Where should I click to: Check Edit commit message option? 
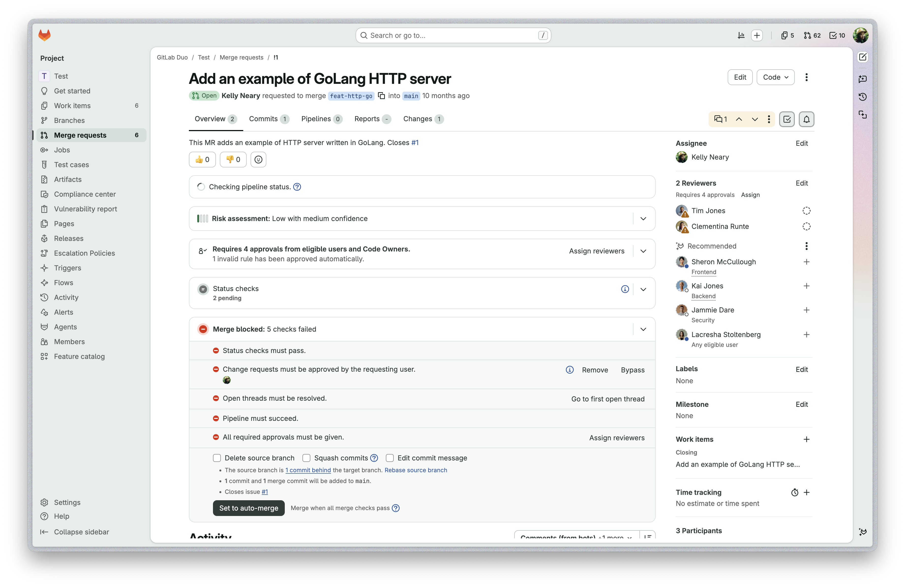coord(390,458)
